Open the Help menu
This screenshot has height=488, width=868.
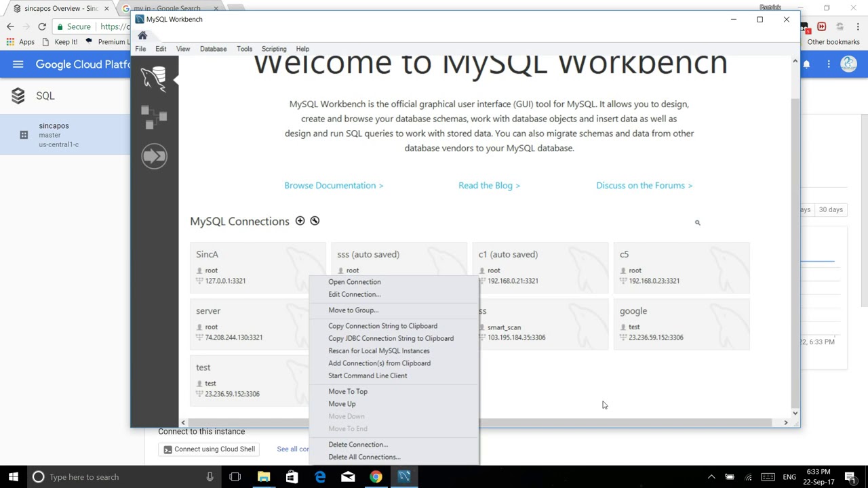point(302,49)
